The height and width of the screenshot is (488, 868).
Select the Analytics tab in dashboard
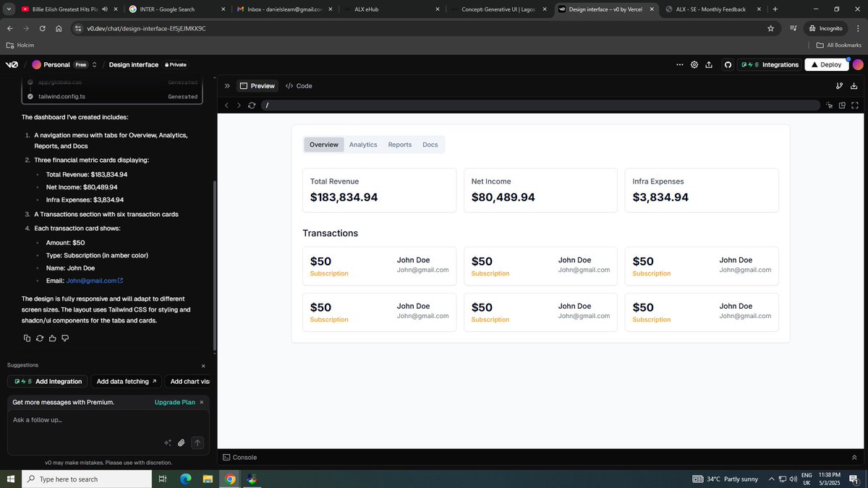(x=363, y=145)
